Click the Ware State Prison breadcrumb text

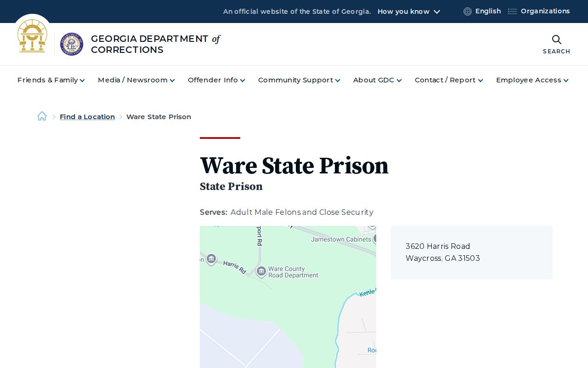tap(158, 117)
